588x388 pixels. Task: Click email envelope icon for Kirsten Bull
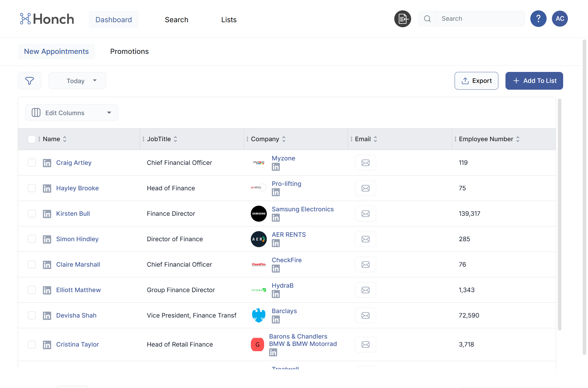click(x=365, y=214)
